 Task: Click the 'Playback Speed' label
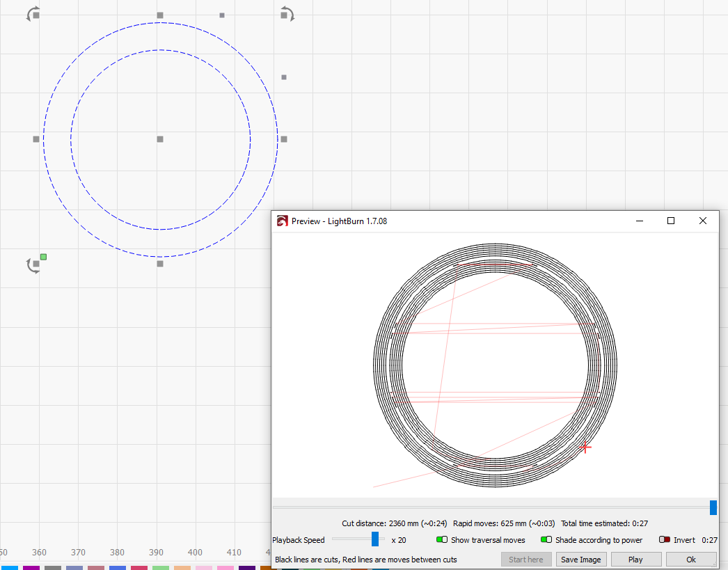pyautogui.click(x=299, y=540)
